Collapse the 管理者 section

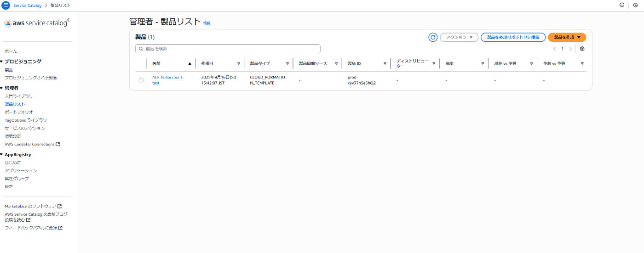1,88
